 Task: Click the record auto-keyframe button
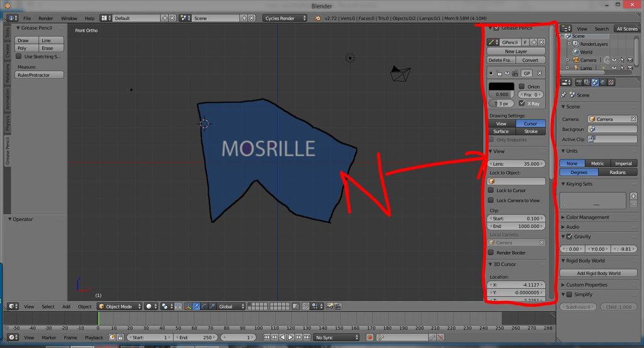pos(370,337)
